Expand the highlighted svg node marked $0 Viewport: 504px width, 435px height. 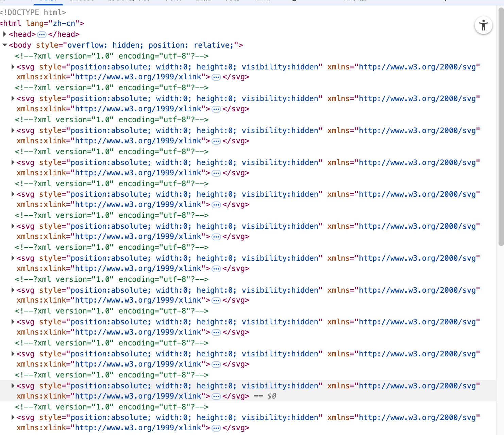tap(13, 386)
